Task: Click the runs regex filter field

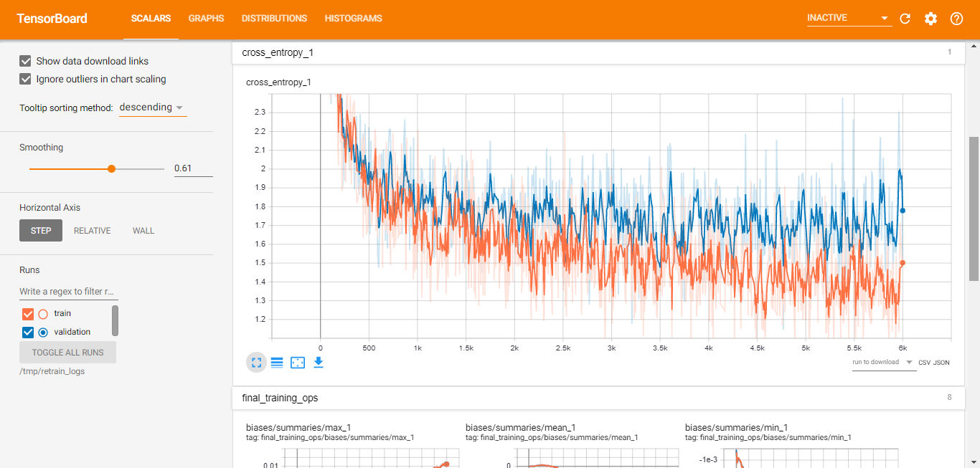Action: pyautogui.click(x=68, y=292)
